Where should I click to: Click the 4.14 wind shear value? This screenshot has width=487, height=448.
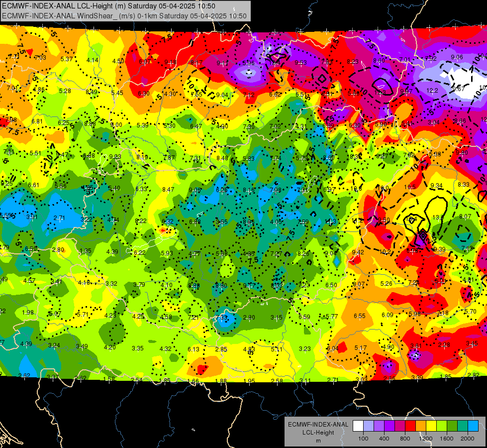[92, 60]
